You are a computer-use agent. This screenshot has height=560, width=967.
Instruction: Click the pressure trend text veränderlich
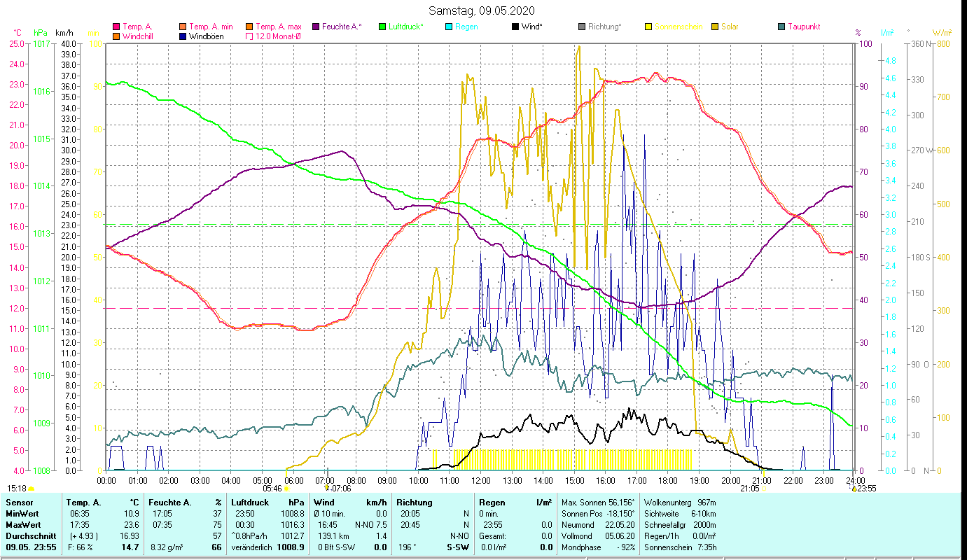tap(252, 547)
